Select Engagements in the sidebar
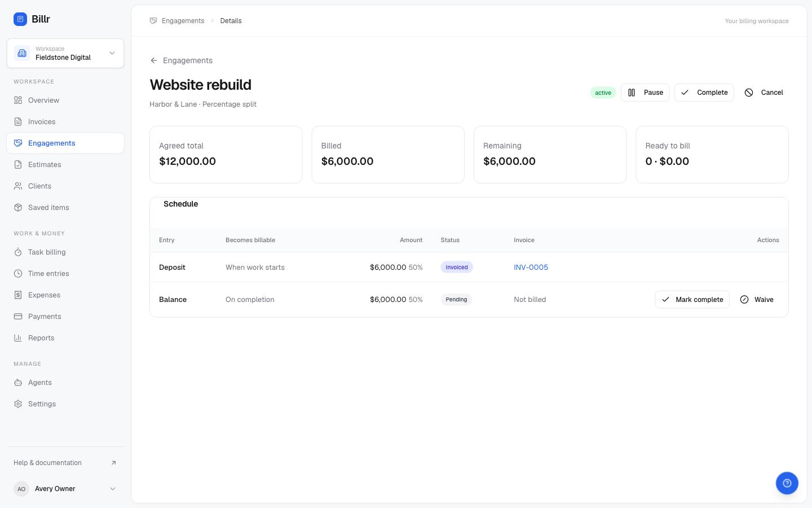812x508 pixels. (x=65, y=143)
